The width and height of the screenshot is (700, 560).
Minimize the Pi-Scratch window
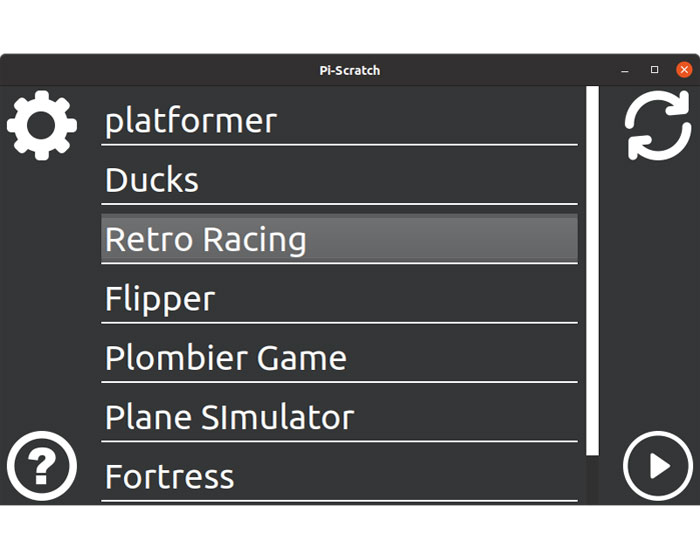click(x=625, y=70)
